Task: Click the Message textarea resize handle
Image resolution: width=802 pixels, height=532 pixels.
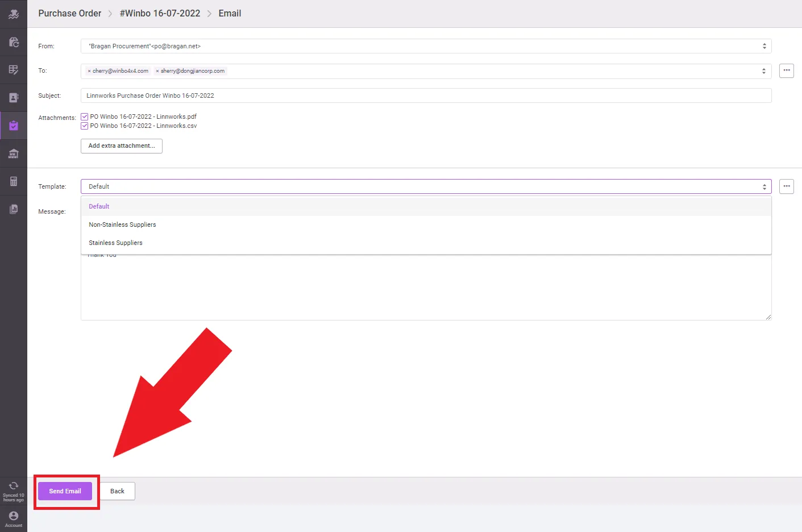Action: 768,317
